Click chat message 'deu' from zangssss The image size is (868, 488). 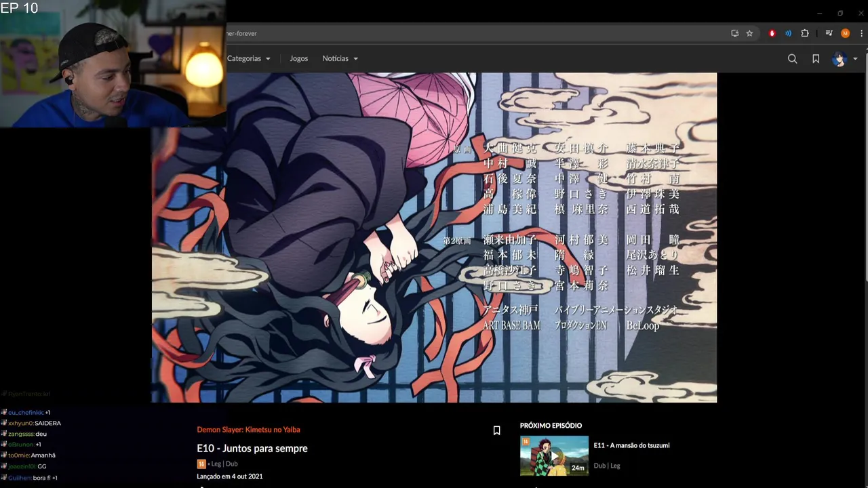(24, 434)
